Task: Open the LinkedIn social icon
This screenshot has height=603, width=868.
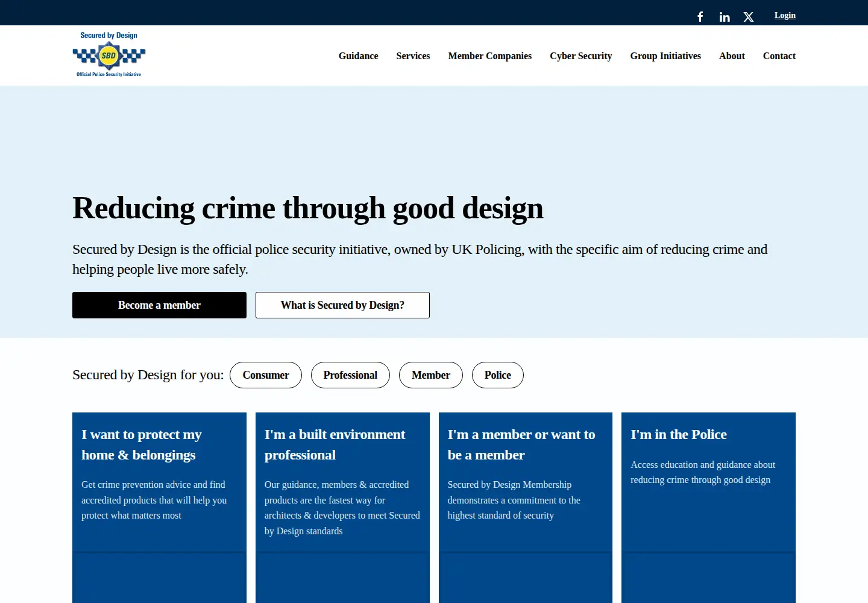Action: click(725, 17)
